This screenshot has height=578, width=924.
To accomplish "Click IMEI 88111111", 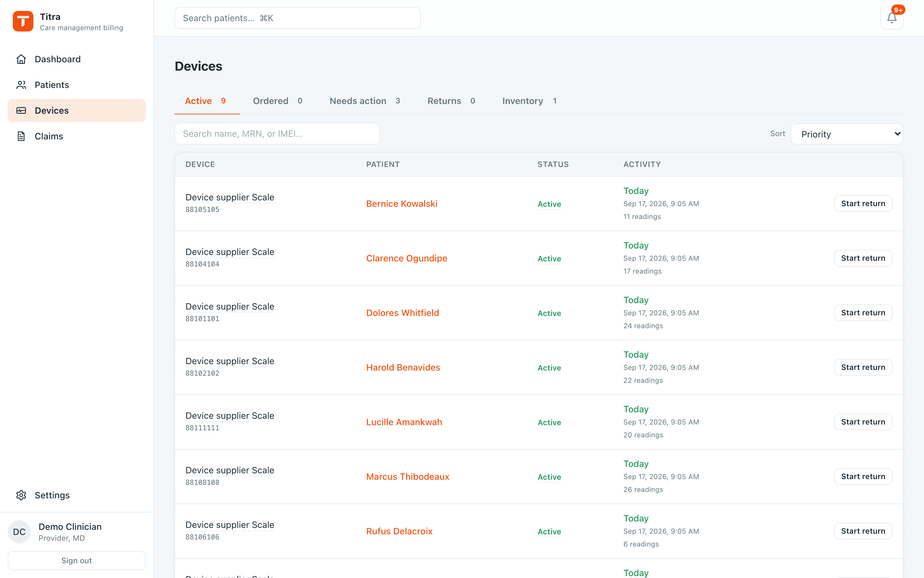I will click(x=202, y=428).
